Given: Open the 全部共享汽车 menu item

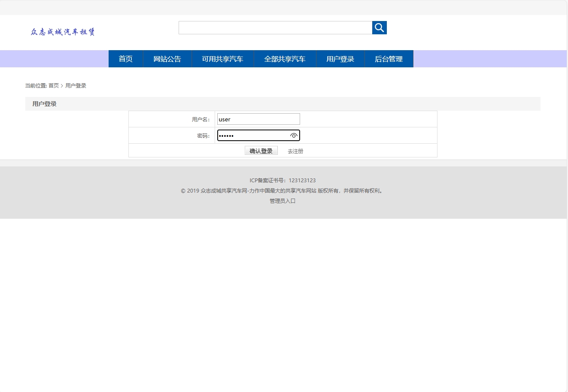Looking at the screenshot, I should point(285,59).
